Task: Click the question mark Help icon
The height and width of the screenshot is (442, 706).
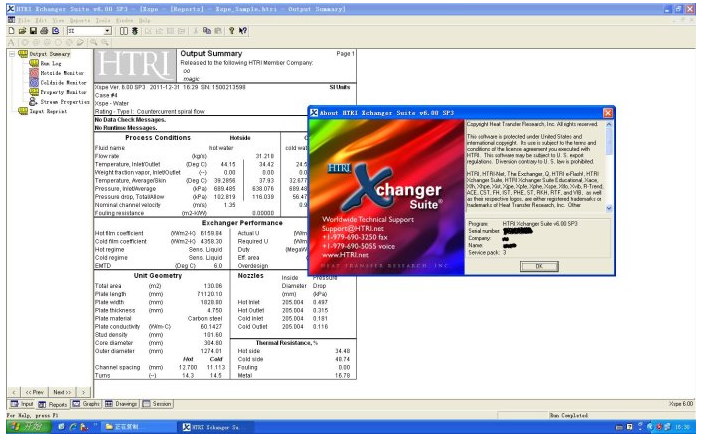Action: [x=231, y=31]
